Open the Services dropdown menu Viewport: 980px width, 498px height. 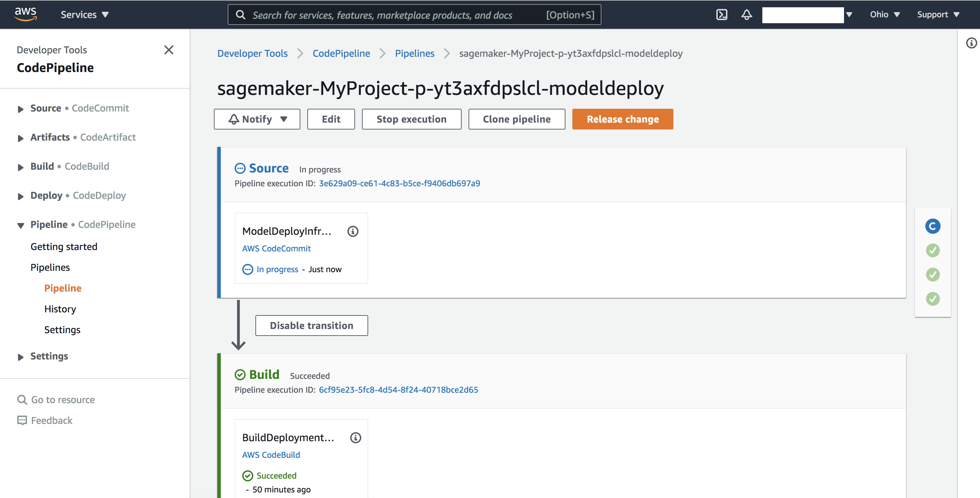(x=84, y=15)
